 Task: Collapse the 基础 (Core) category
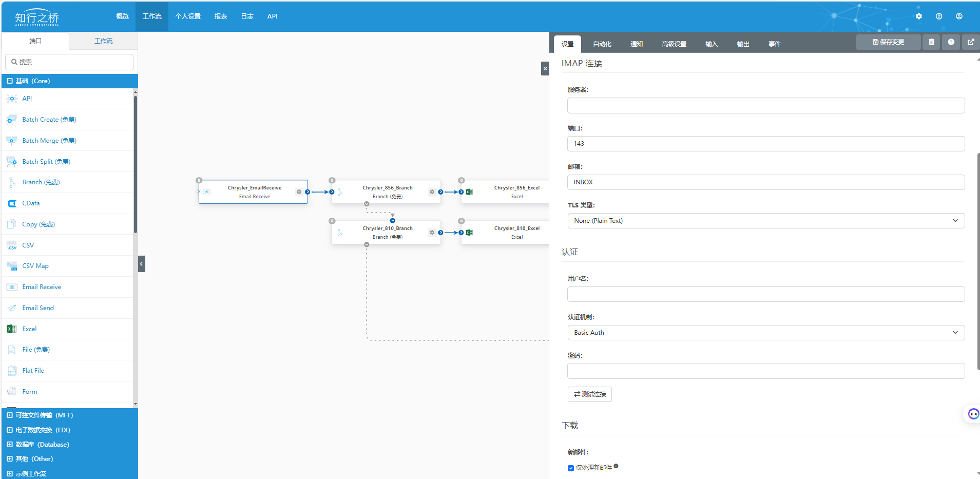pyautogui.click(x=10, y=81)
